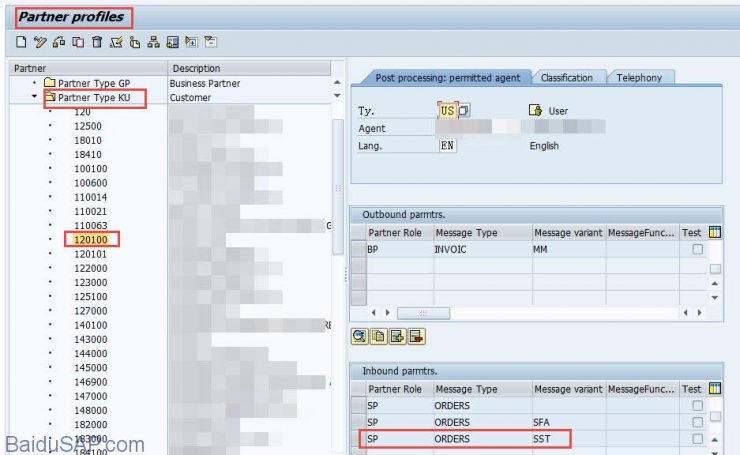
Task: Click the Lang. input field containing EN
Action: tap(447, 145)
